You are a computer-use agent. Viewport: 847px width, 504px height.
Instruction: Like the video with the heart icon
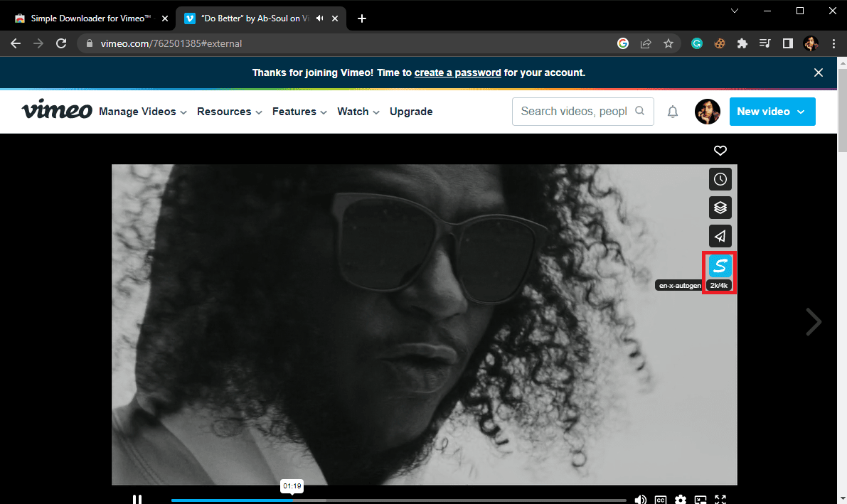(x=720, y=151)
